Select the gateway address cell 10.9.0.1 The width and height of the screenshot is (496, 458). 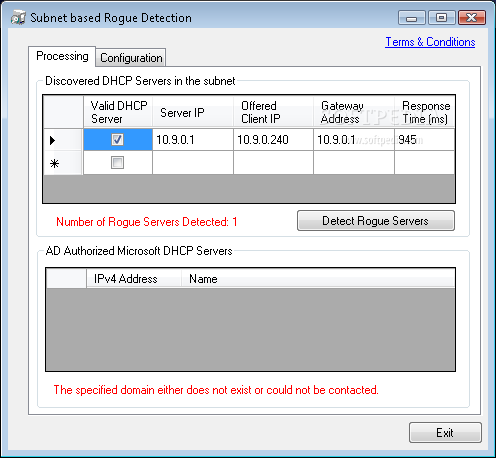354,140
